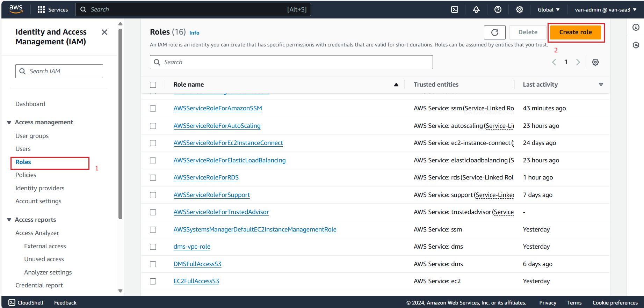
Task: Open the Roles Info link
Action: (x=194, y=33)
